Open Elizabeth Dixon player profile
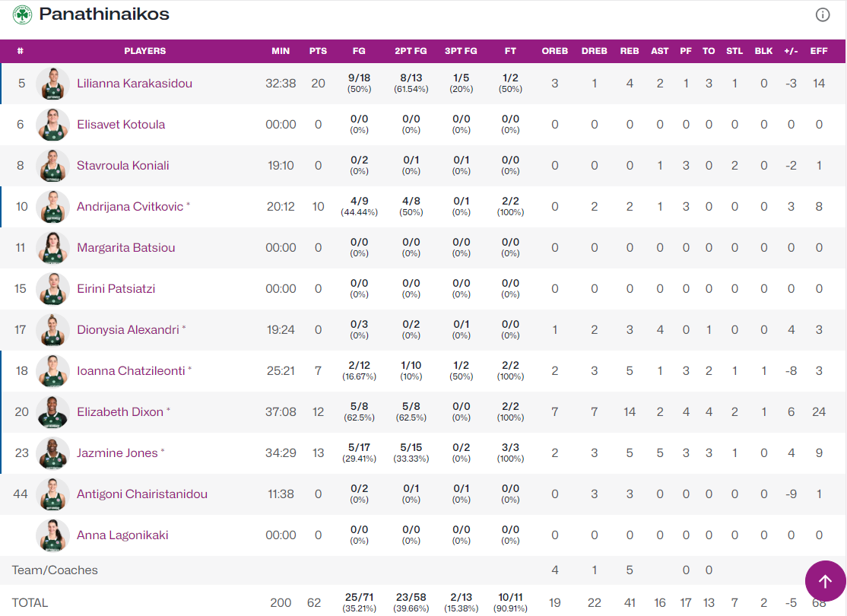This screenshot has width=847, height=616. coord(120,411)
